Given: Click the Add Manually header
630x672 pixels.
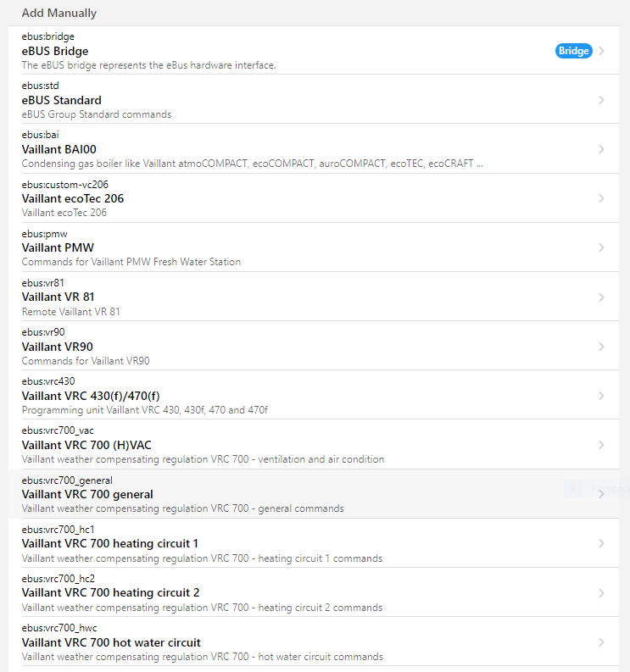Looking at the screenshot, I should tap(59, 13).
